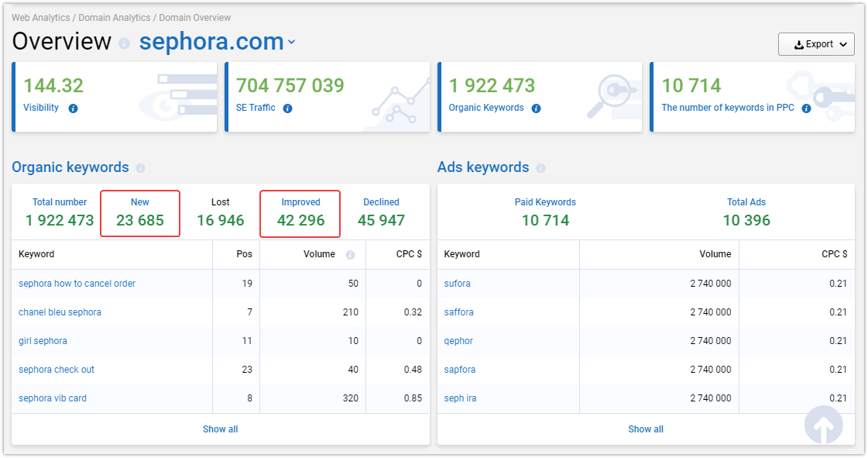Open keyword 'sephora check out'
Image resolution: width=868 pixels, height=458 pixels.
[x=57, y=370]
